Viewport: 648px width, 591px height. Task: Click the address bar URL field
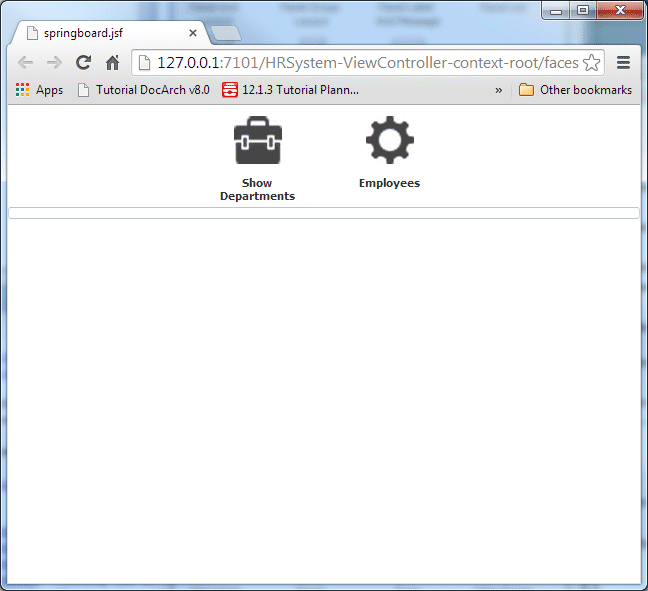click(x=368, y=63)
